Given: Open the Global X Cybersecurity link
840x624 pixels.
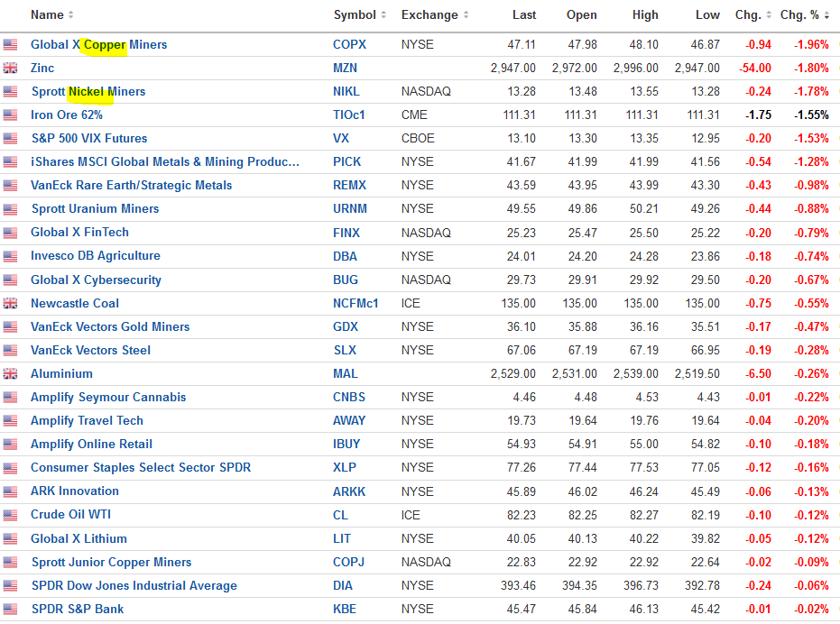Looking at the screenshot, I should point(96,280).
